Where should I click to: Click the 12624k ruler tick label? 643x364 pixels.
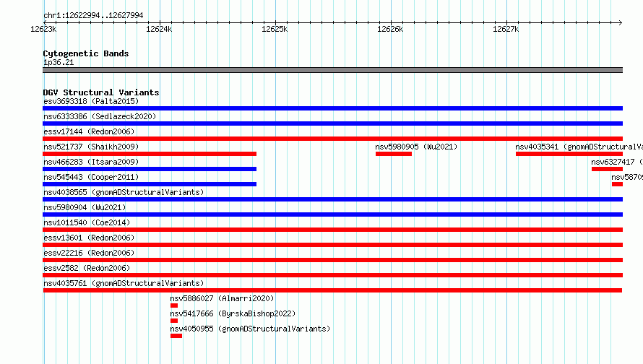tap(159, 29)
